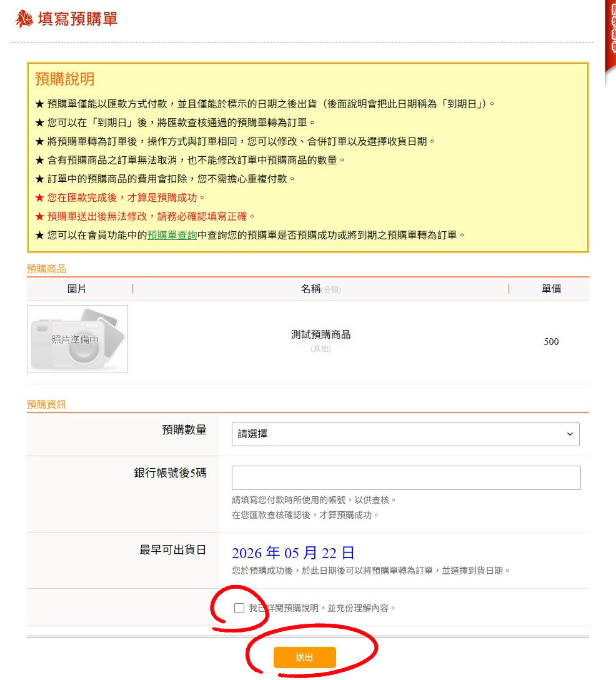Click the 預購商品 section header
The height and width of the screenshot is (680, 616).
coord(46,269)
